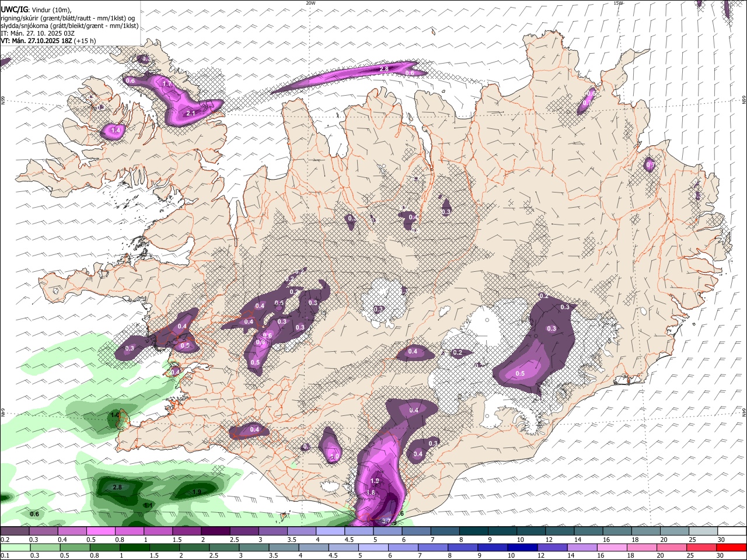Click the 0.6 value in the bottom-left corner
747x560 pixels.
(x=34, y=514)
